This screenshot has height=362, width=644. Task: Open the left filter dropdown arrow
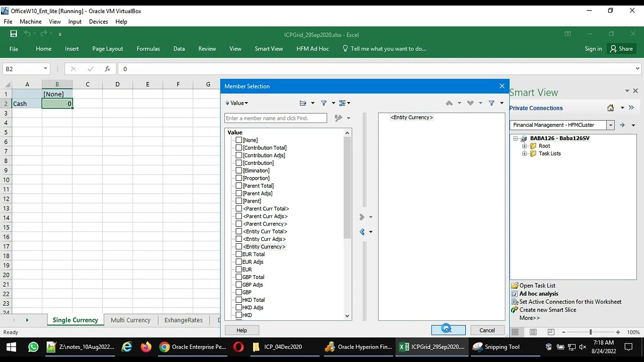pos(333,103)
